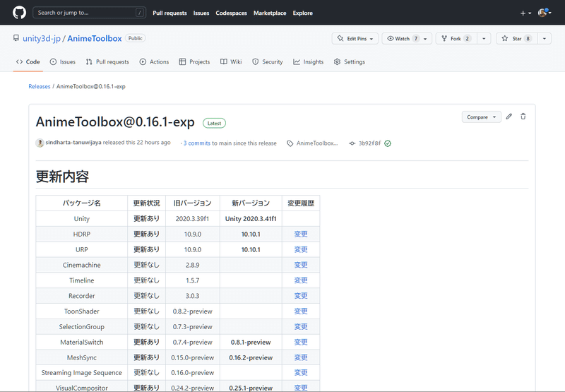565x392 pixels.
Task: Expand the Watch options caret
Action: 426,39
